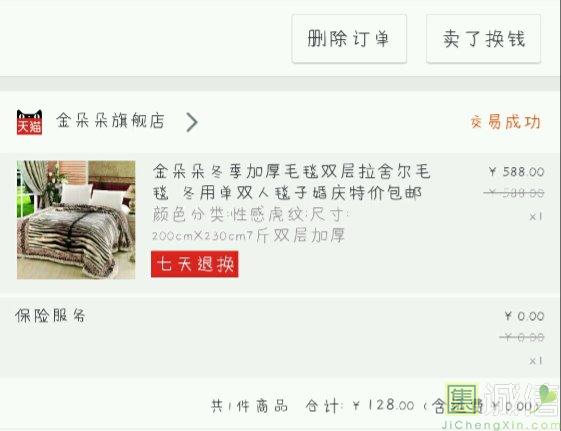Open the 保险服务 row

pyautogui.click(x=280, y=337)
